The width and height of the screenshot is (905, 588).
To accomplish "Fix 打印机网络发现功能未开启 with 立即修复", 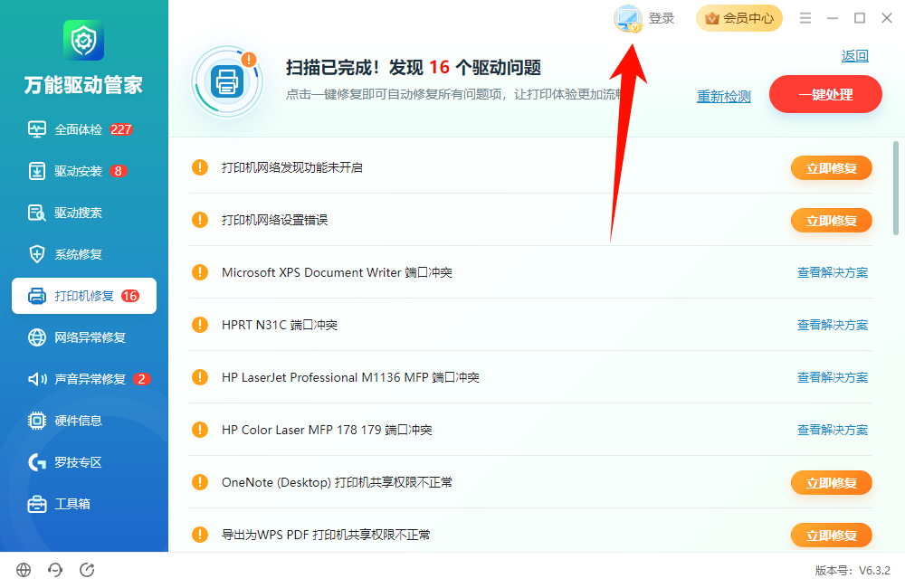I will [831, 168].
